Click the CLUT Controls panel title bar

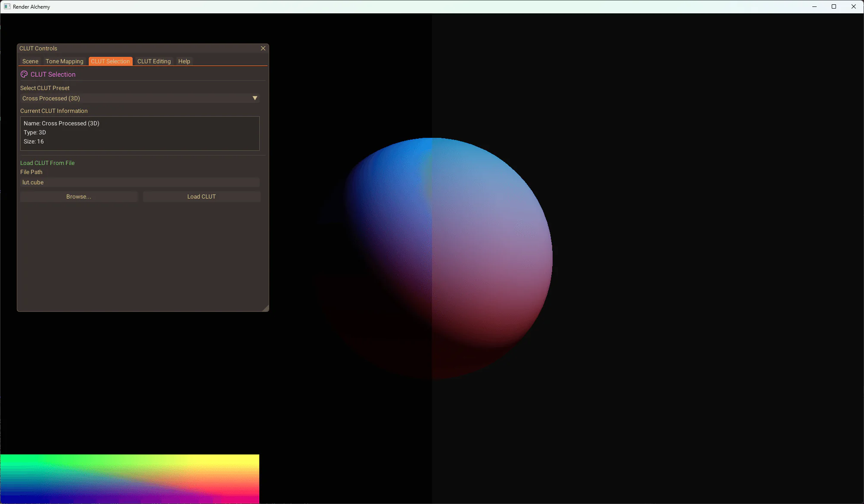click(129, 48)
